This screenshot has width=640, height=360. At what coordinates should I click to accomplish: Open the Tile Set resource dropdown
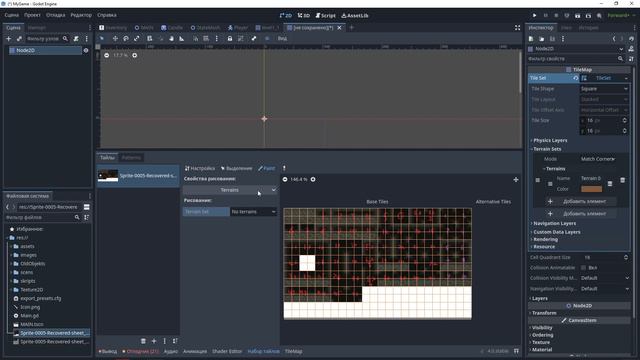point(626,78)
